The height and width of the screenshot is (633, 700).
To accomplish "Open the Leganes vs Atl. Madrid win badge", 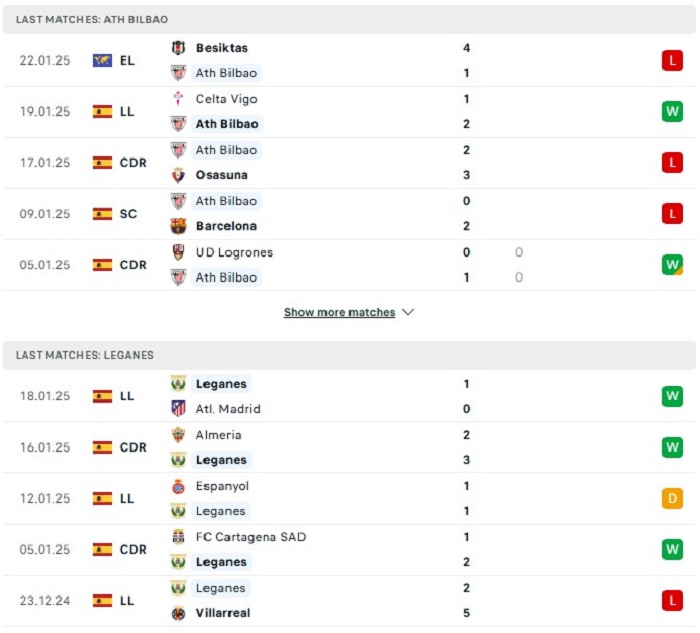I will pos(672,396).
